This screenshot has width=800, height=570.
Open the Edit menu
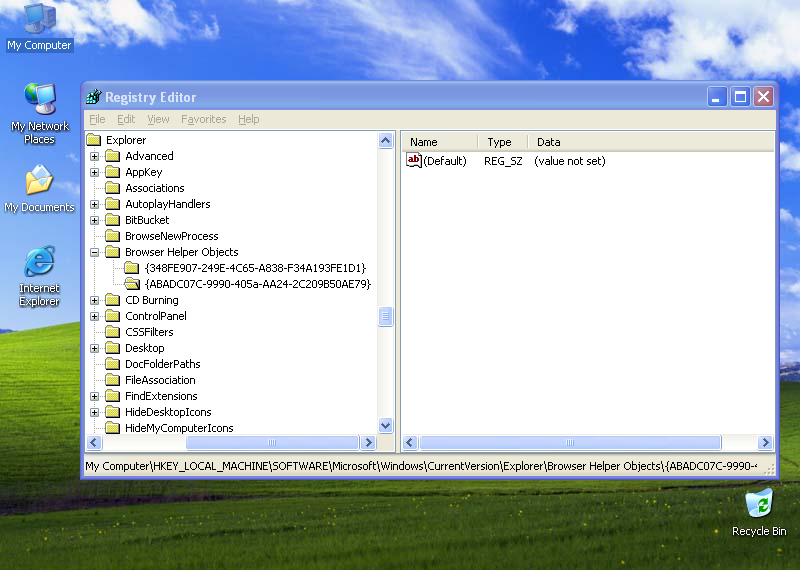click(x=126, y=119)
